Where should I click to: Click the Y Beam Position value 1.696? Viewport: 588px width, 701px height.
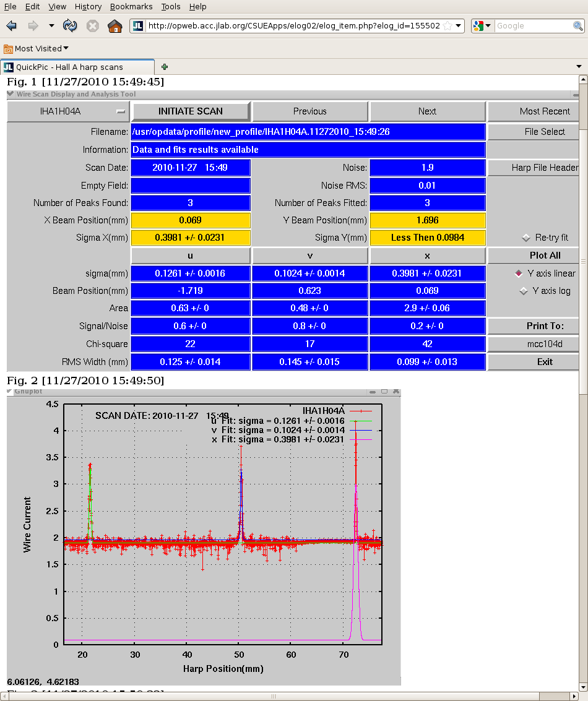pyautogui.click(x=428, y=220)
